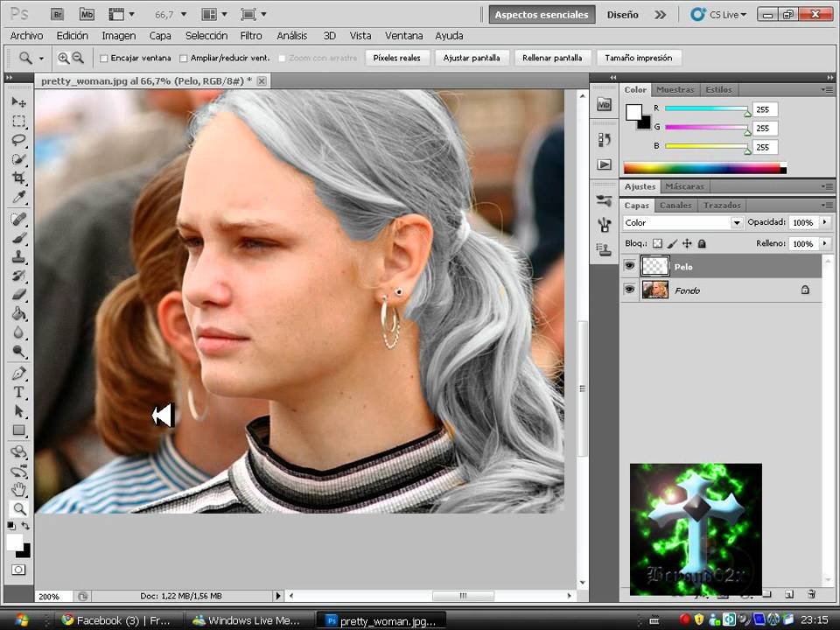Click the Ajustar pantalla button
This screenshot has height=630, width=840.
(472, 58)
